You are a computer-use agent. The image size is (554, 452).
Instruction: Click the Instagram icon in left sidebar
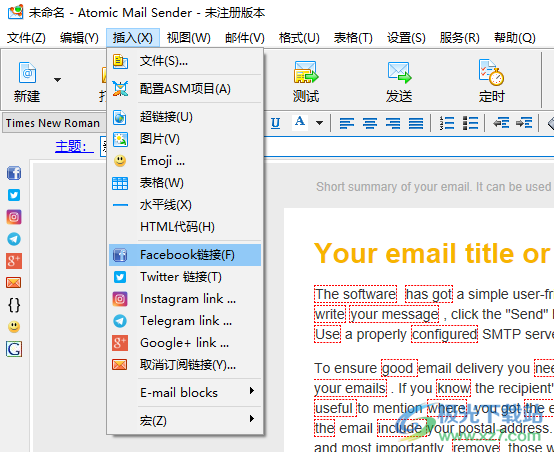14,217
